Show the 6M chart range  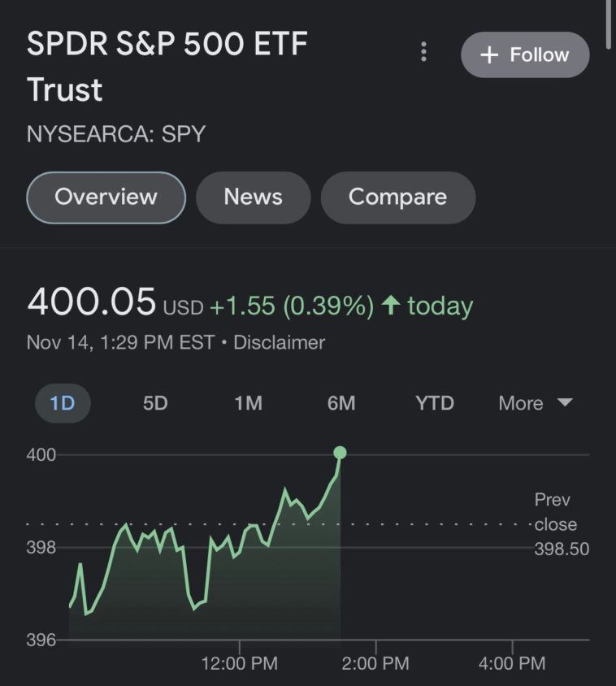(341, 403)
